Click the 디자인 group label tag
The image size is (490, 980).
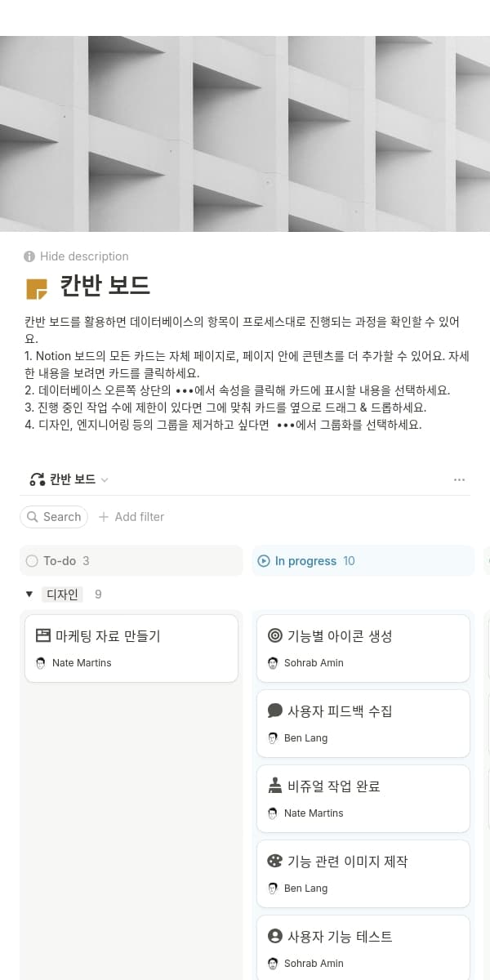tap(62, 595)
